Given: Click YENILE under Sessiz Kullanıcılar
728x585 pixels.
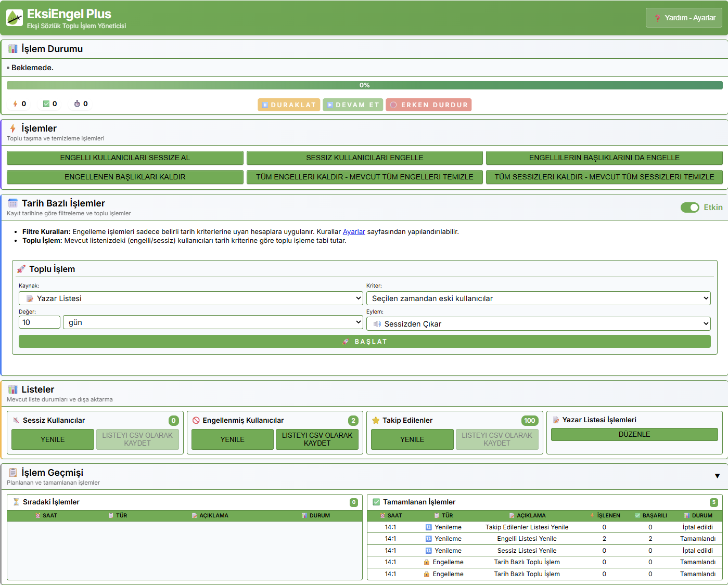Looking at the screenshot, I should pyautogui.click(x=53, y=439).
